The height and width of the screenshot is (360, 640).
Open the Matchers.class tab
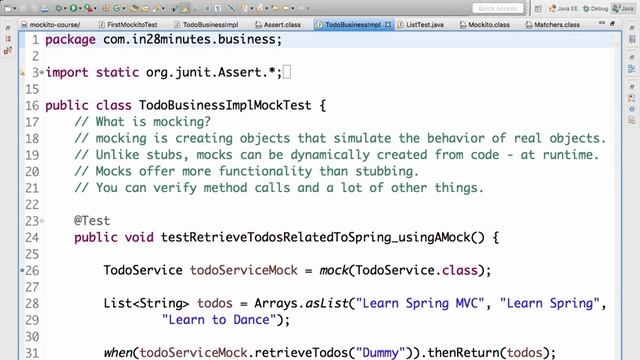pos(552,24)
